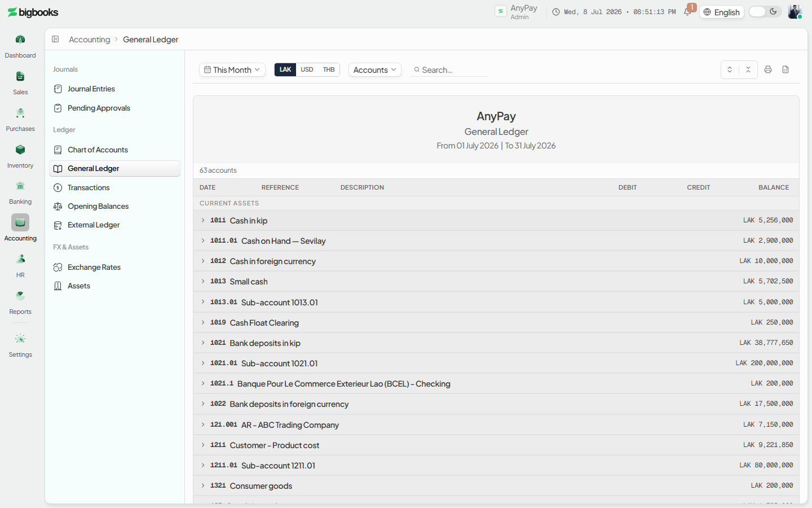Open Pending Approvals
Viewport: 812px width, 508px height.
pos(115,108)
